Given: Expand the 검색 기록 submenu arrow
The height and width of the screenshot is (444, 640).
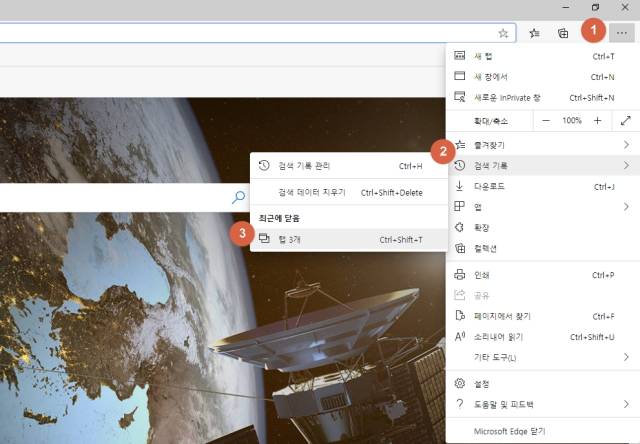Looking at the screenshot, I should (626, 165).
